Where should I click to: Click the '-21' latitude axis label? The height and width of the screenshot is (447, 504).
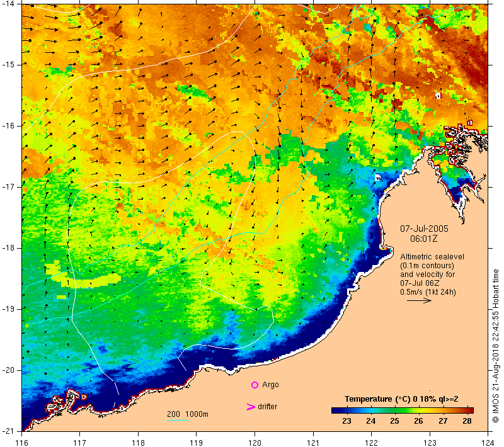(x=8, y=431)
